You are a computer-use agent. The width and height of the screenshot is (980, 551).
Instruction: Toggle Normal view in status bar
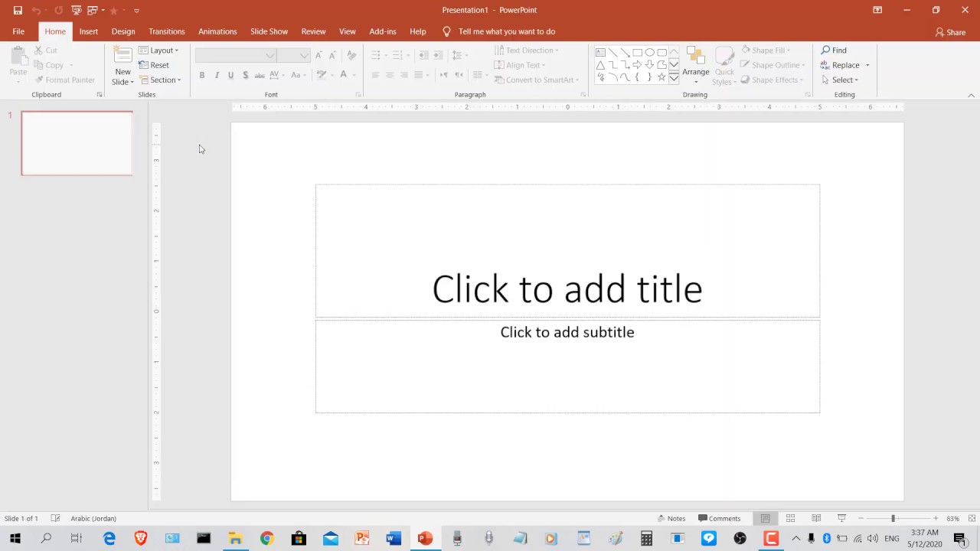tap(765, 519)
